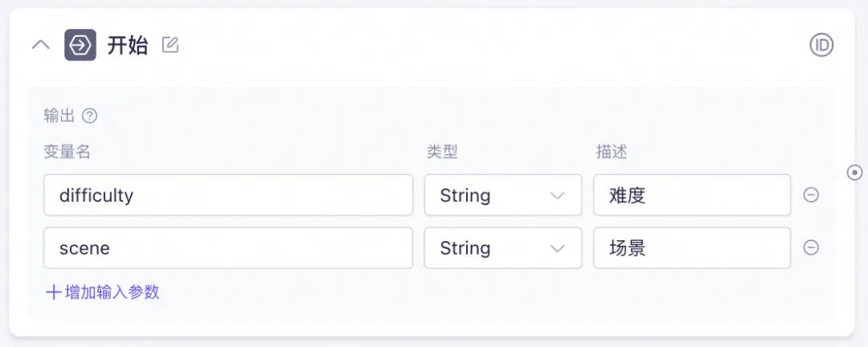Click the help icon next to 输出

(90, 116)
